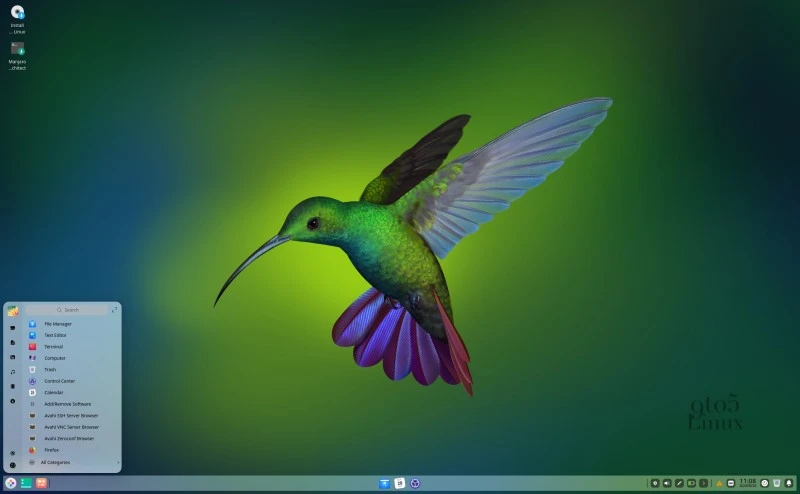Click the first system tray plugin icon
Viewport: 800px width, 494px height.
coord(655,483)
